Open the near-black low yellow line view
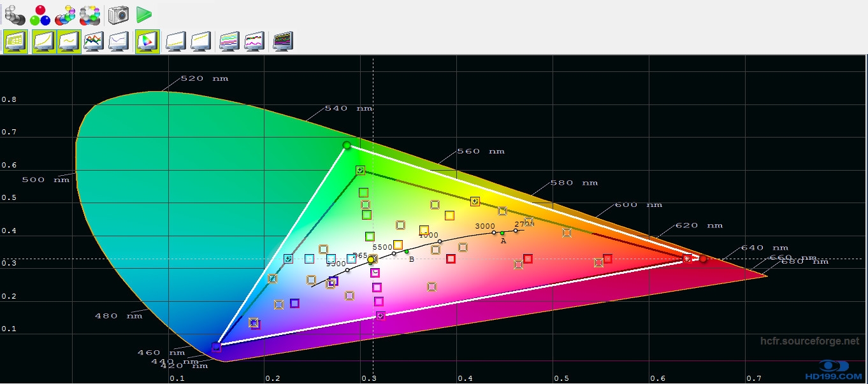The image size is (868, 384). point(176,41)
